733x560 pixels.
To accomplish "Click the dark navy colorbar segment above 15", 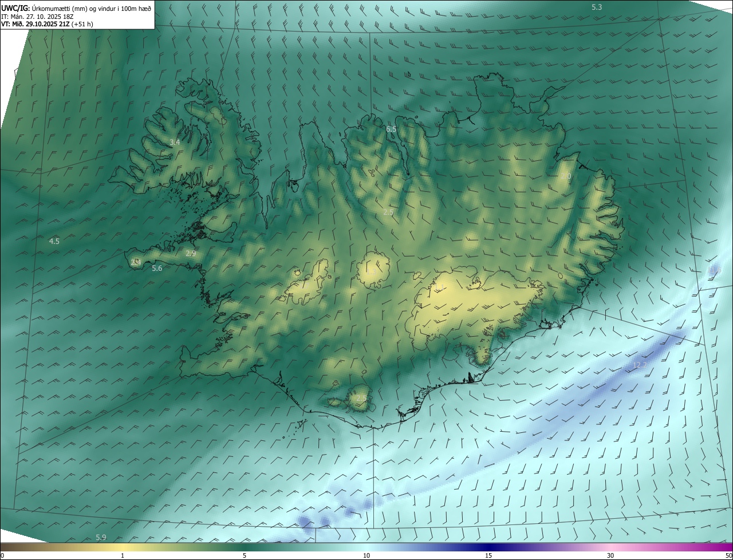I will click(488, 547).
